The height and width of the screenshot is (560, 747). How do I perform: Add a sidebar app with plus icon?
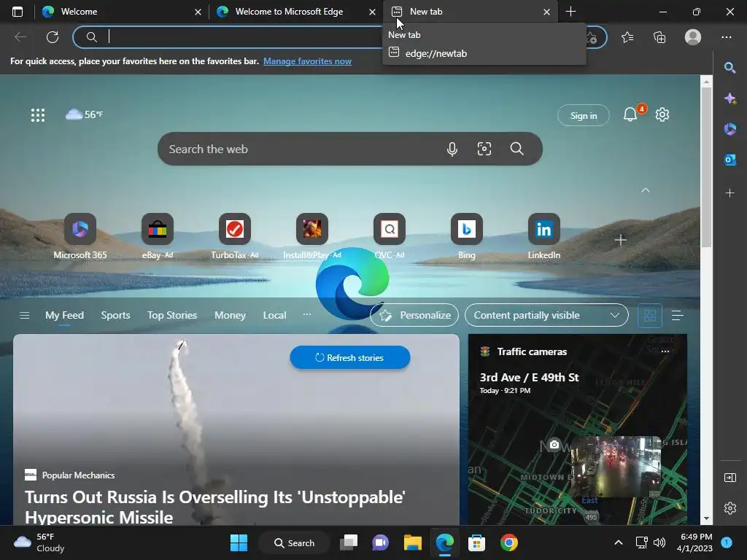click(729, 192)
